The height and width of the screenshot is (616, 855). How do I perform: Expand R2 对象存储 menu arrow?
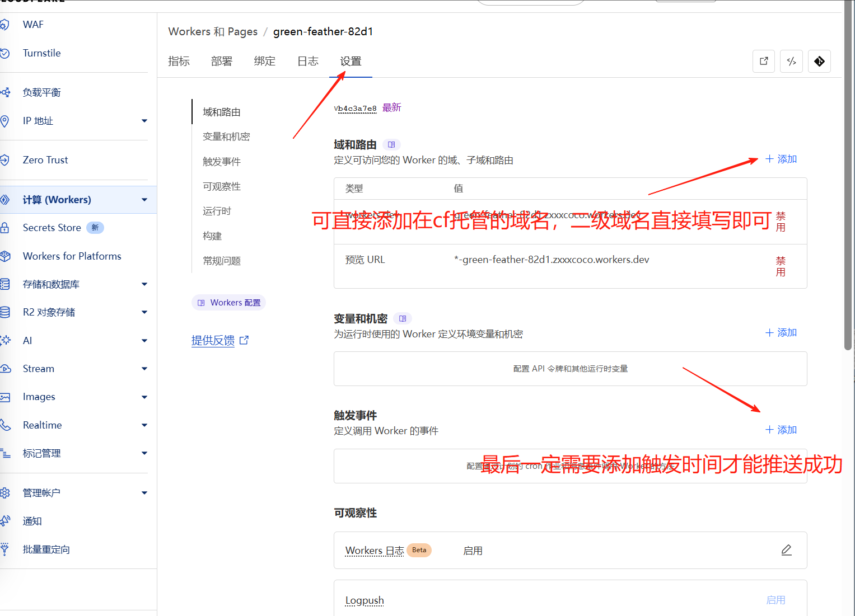click(x=144, y=312)
